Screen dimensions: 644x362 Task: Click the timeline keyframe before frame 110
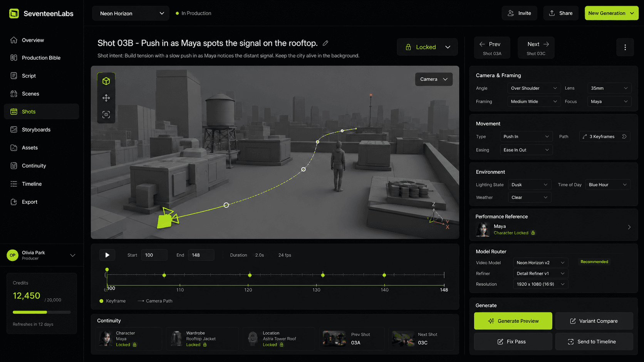tap(164, 275)
